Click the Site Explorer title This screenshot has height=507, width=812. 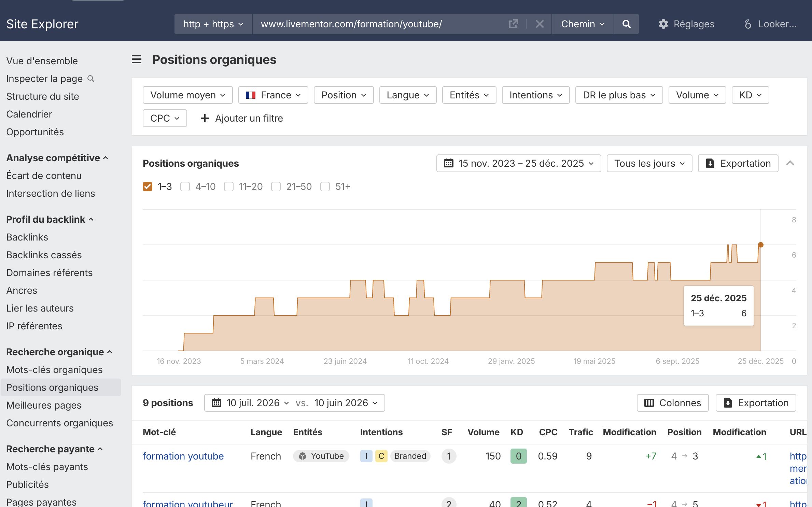(42, 24)
